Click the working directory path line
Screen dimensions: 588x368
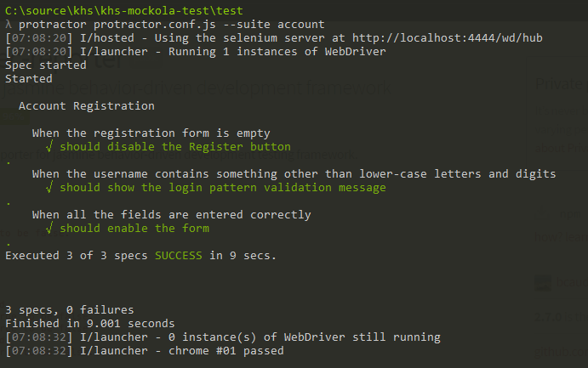click(x=124, y=10)
